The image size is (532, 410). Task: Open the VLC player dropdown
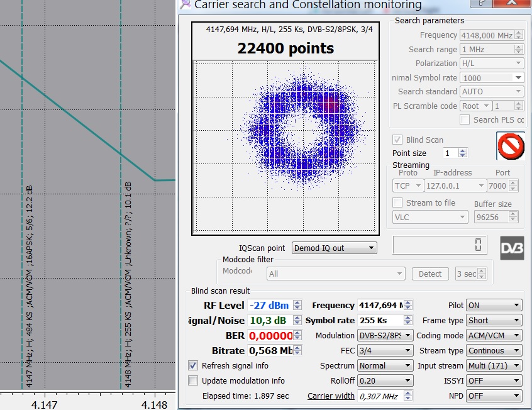[430, 217]
